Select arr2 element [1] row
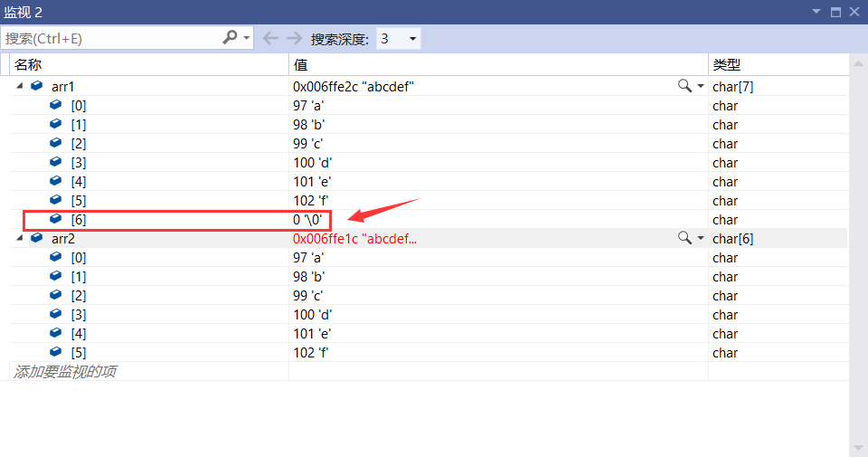868x457 pixels. click(429, 276)
